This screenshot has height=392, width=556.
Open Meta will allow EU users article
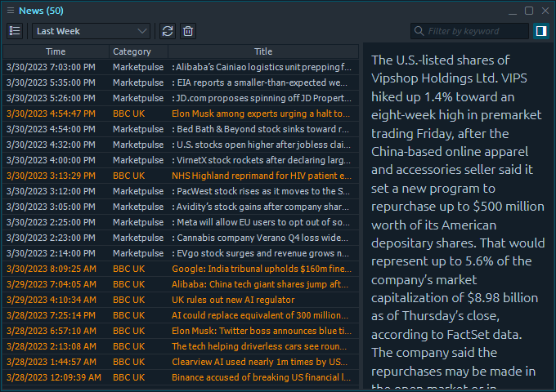coord(264,222)
